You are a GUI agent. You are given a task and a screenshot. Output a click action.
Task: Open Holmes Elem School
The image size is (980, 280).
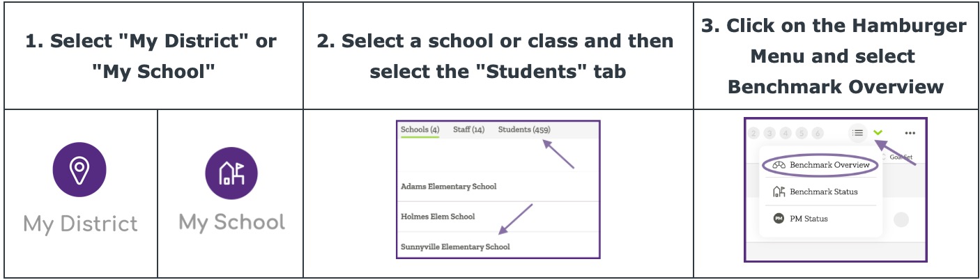[x=438, y=217]
